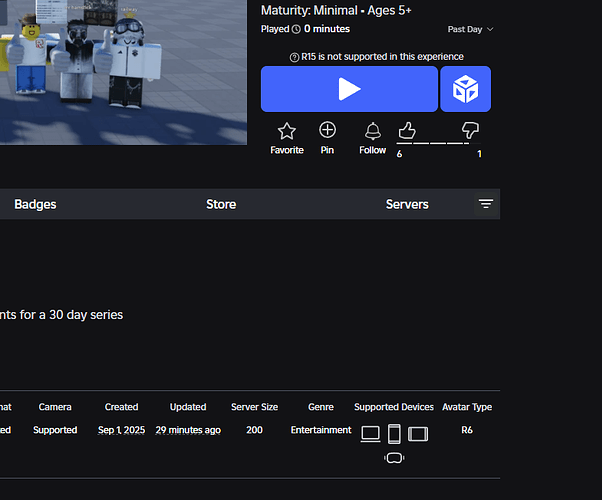Screen dimensions: 602x500
Task: Click the '0 minutes' played time
Action: point(327,29)
